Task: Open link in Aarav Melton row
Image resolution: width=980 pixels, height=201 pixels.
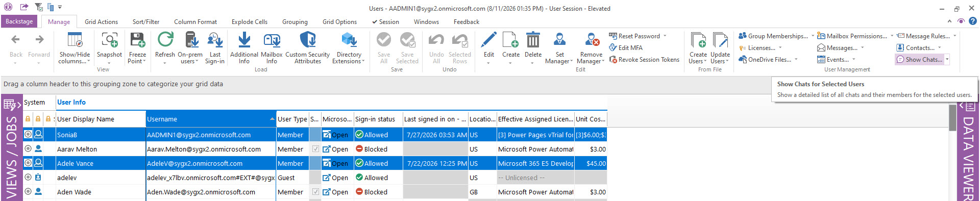Action: coord(335,149)
